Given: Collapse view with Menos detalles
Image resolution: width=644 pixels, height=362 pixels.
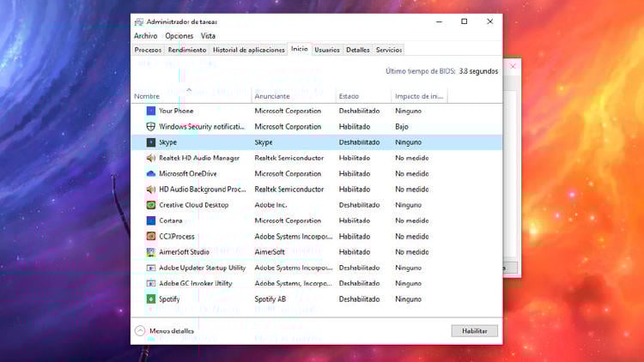Looking at the screenshot, I should point(165,330).
